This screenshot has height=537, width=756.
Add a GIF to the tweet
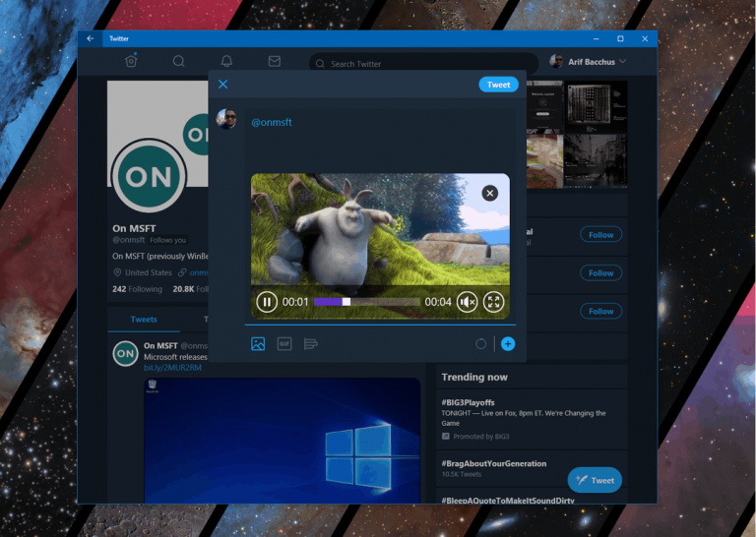(x=284, y=344)
